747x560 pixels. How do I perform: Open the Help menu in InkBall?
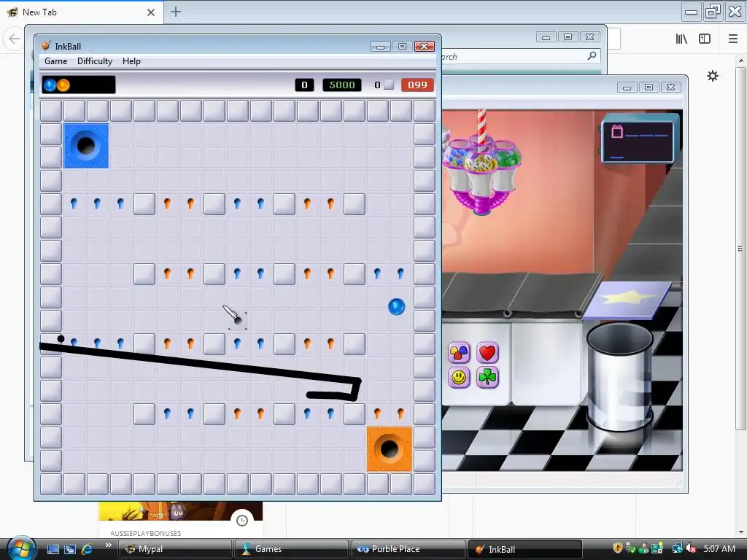click(x=131, y=61)
